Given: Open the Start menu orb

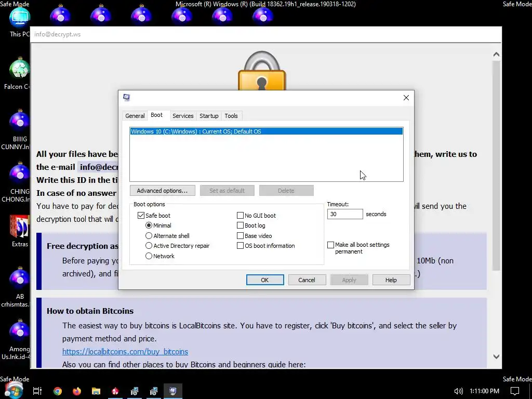Looking at the screenshot, I should (x=14, y=391).
